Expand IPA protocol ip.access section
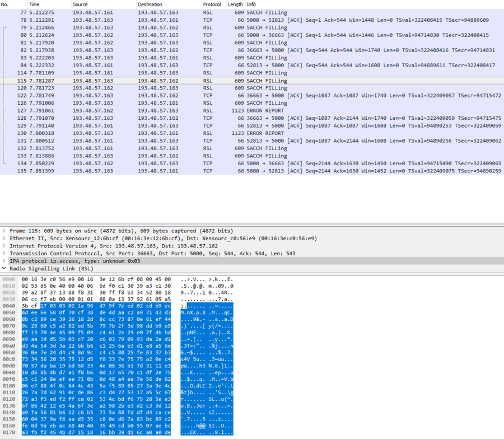The width and height of the screenshot is (504, 439). tap(4, 261)
